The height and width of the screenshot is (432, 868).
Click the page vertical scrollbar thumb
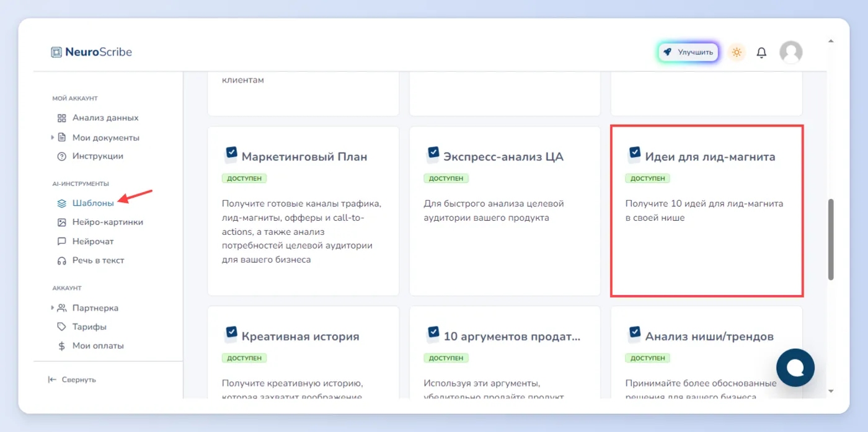831,240
